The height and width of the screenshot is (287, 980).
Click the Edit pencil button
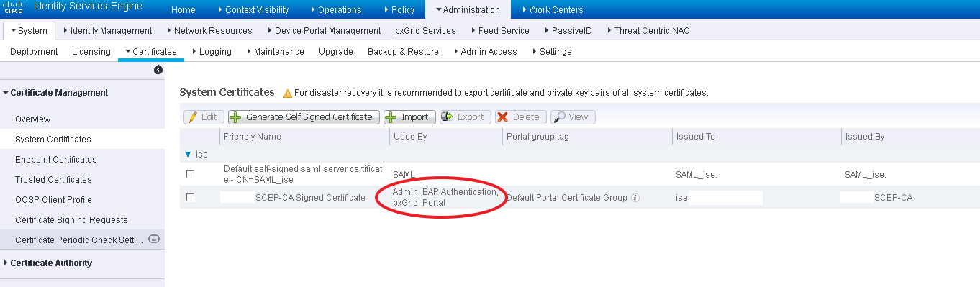click(204, 117)
